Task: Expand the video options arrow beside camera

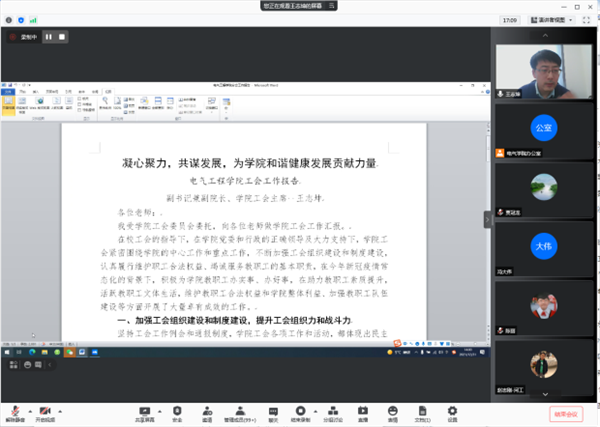Action: pyautogui.click(x=60, y=409)
